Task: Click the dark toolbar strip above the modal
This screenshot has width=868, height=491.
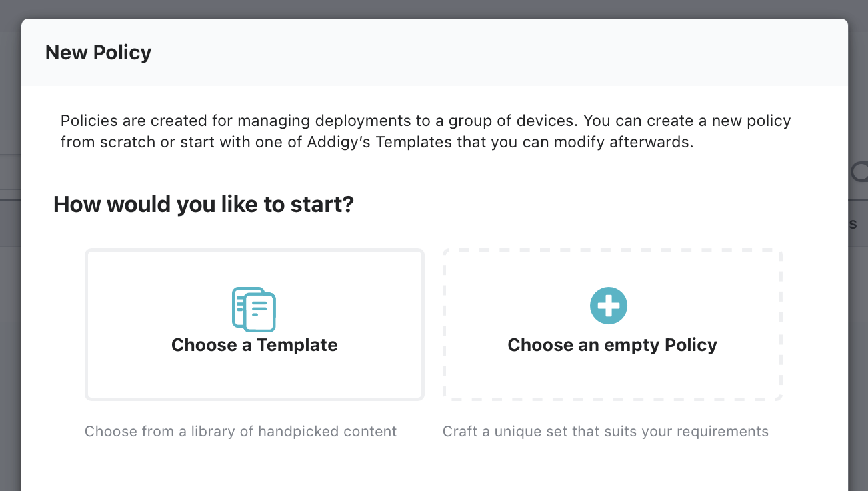Action: click(434, 7)
